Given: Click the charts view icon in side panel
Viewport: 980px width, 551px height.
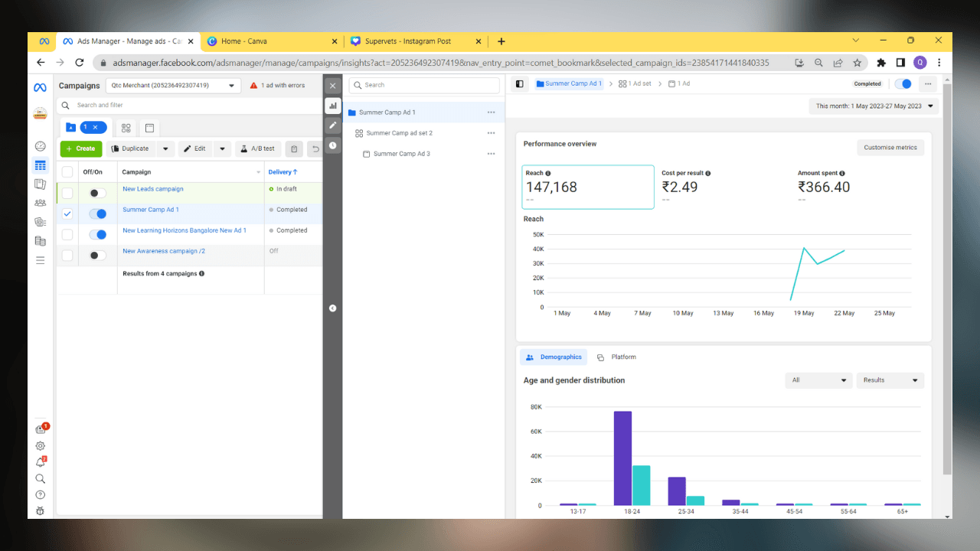Looking at the screenshot, I should (332, 106).
